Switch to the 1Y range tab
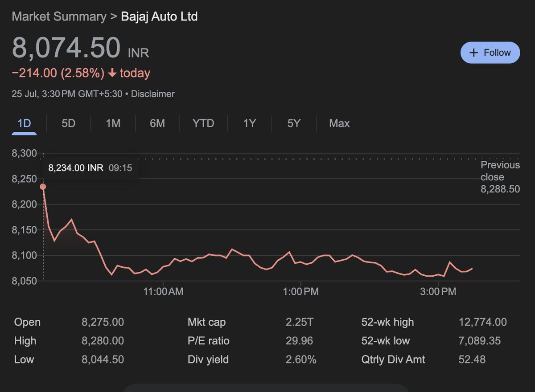535x392 pixels. (250, 123)
